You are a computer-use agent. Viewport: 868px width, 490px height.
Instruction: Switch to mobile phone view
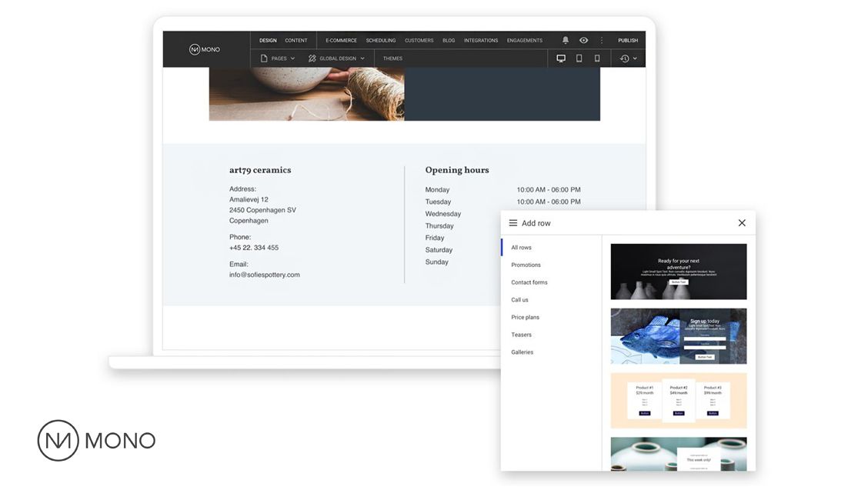click(597, 58)
